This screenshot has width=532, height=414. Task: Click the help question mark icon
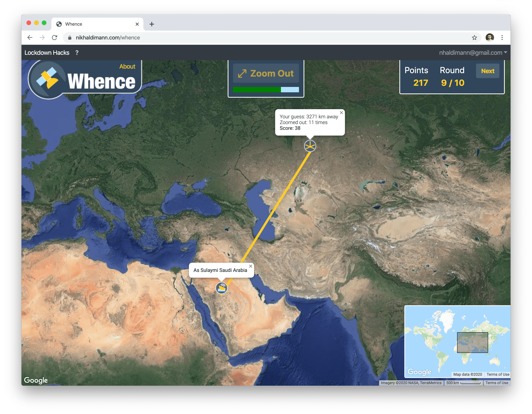pyautogui.click(x=77, y=52)
